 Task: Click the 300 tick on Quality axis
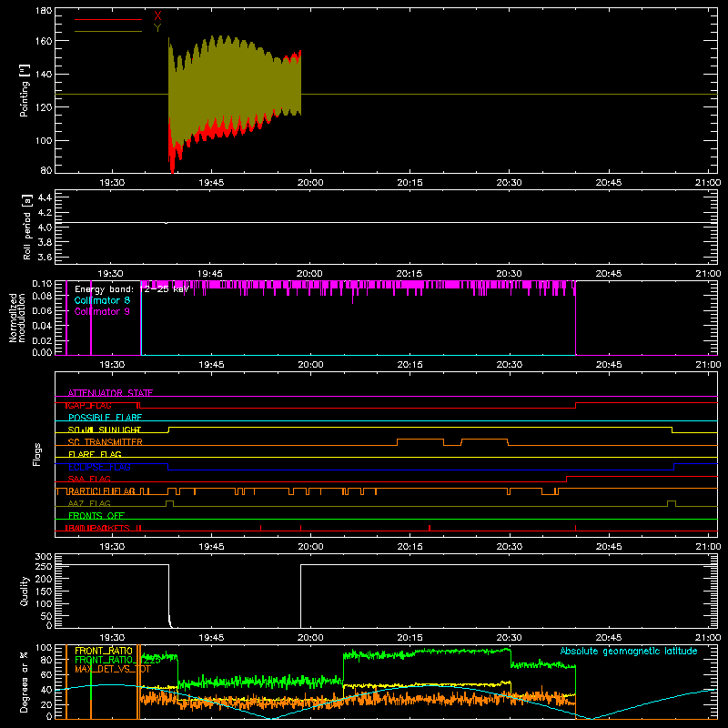coord(44,557)
